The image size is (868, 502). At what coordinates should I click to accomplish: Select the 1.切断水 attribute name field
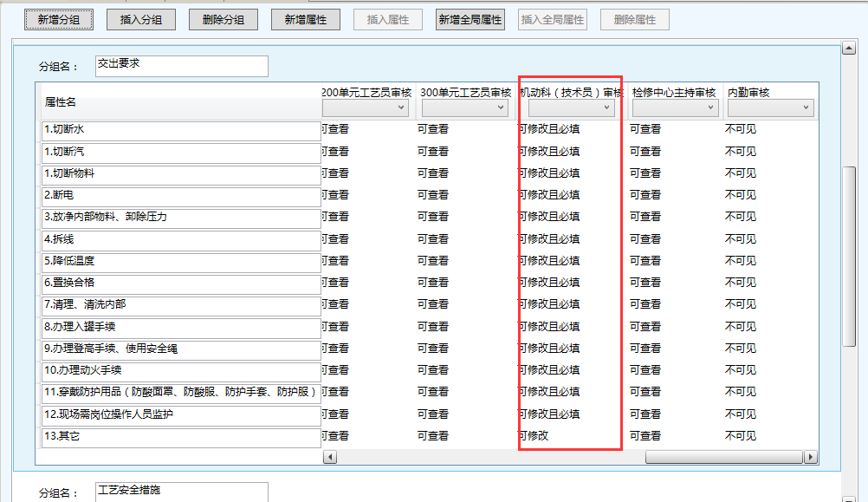(x=181, y=130)
